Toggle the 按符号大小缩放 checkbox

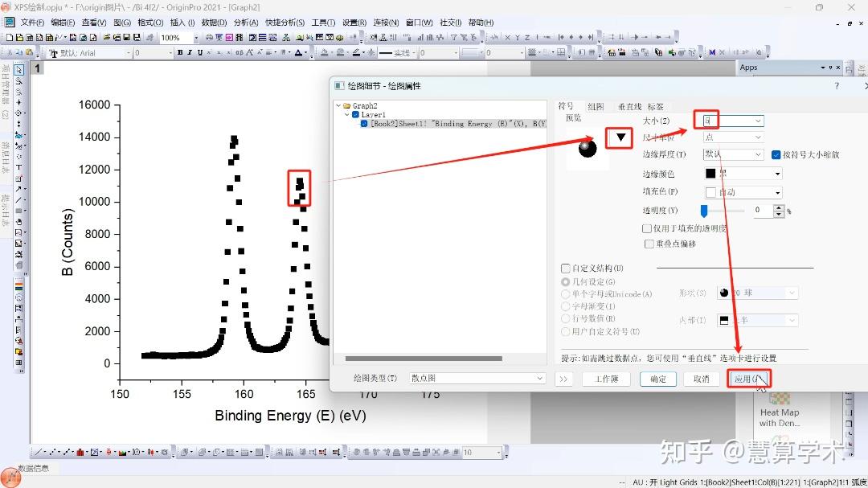click(x=776, y=154)
